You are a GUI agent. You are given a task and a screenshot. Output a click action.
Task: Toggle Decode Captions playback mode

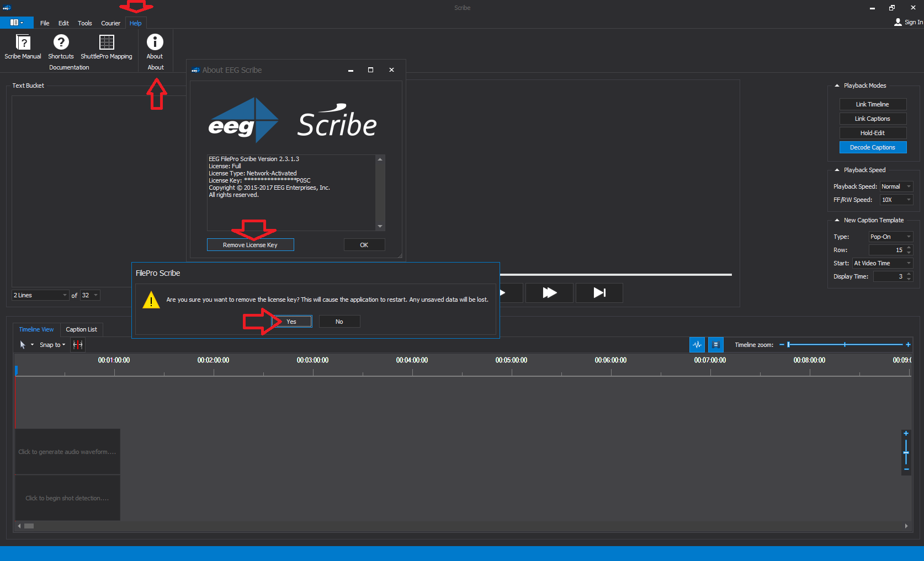[873, 147]
